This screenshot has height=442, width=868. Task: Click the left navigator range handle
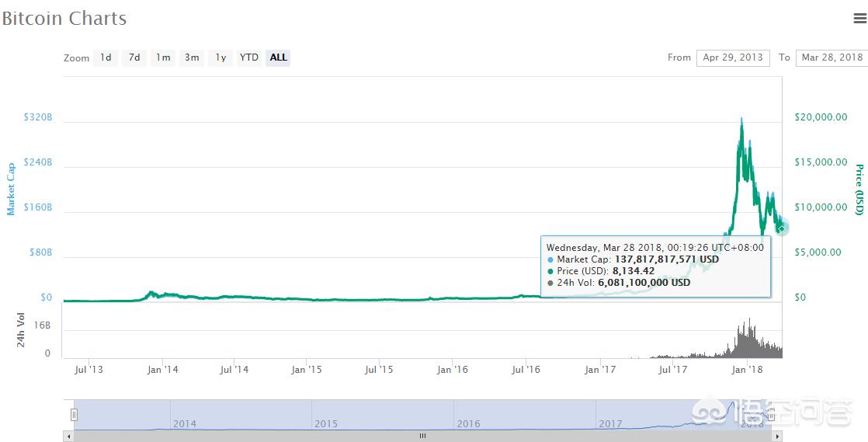(75, 415)
